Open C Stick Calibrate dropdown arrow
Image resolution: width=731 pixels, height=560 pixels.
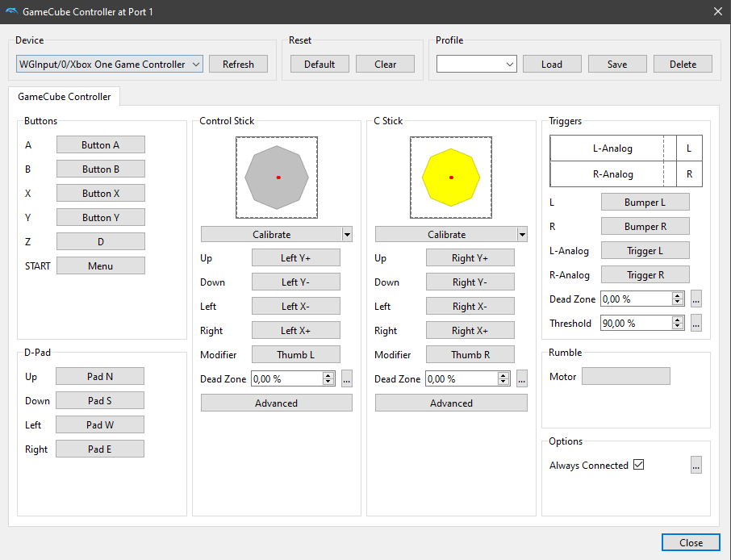click(x=522, y=235)
